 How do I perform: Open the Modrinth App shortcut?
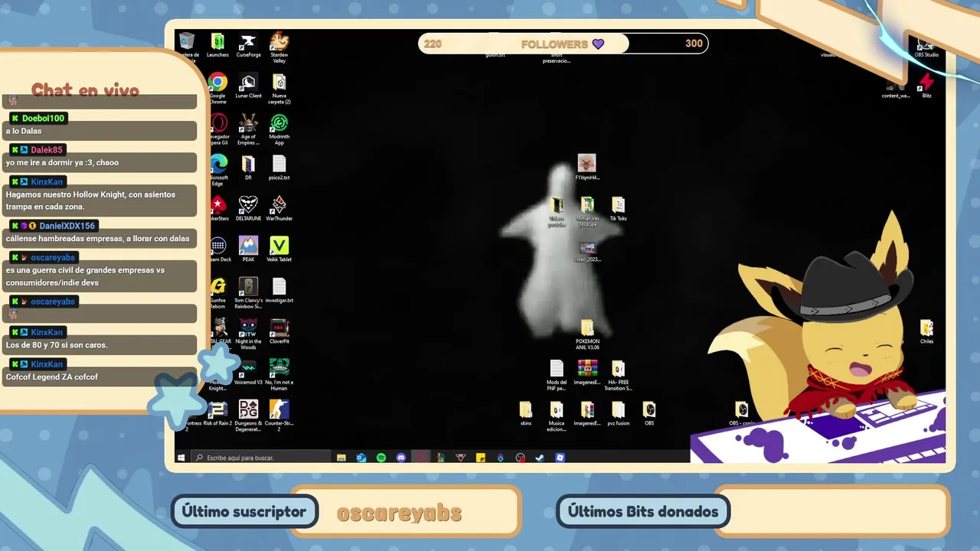tap(279, 129)
